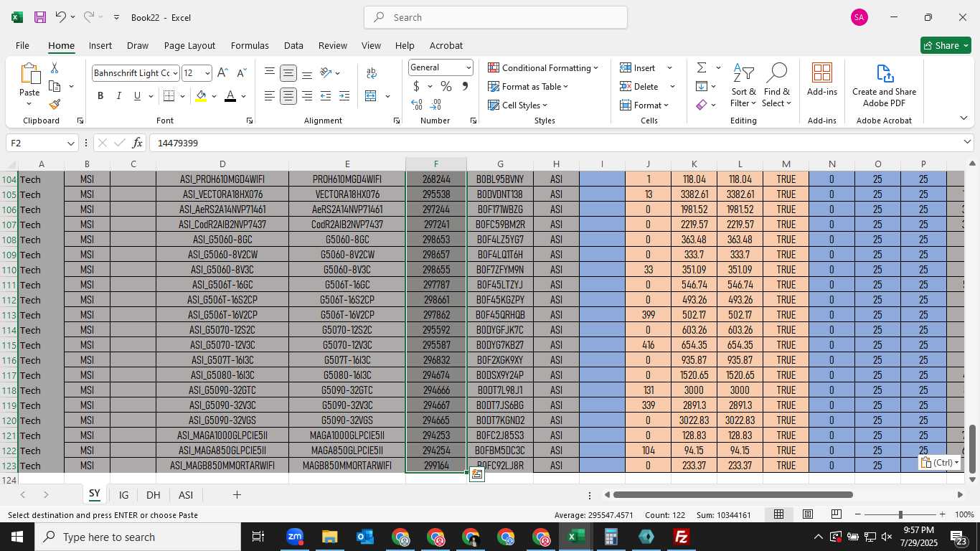Open the font name dropdown
Image resolution: width=980 pixels, height=551 pixels.
click(174, 73)
